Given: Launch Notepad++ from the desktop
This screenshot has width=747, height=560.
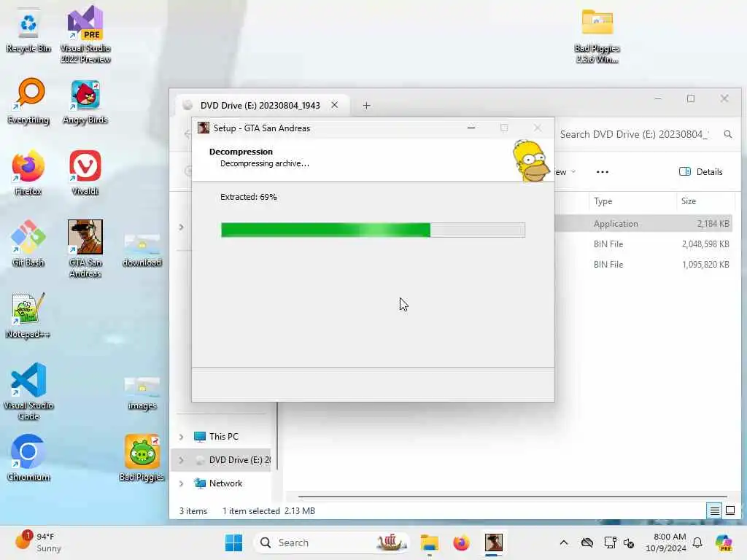Looking at the screenshot, I should [28, 315].
